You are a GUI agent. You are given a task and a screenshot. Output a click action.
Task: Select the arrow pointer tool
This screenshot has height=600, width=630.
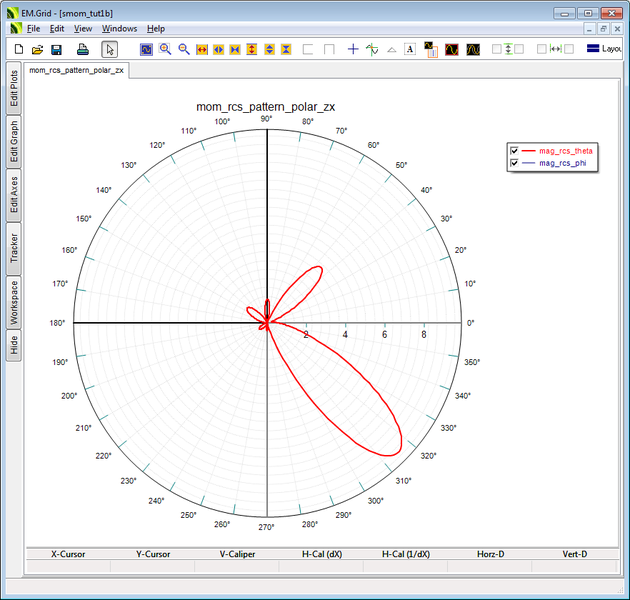click(110, 49)
